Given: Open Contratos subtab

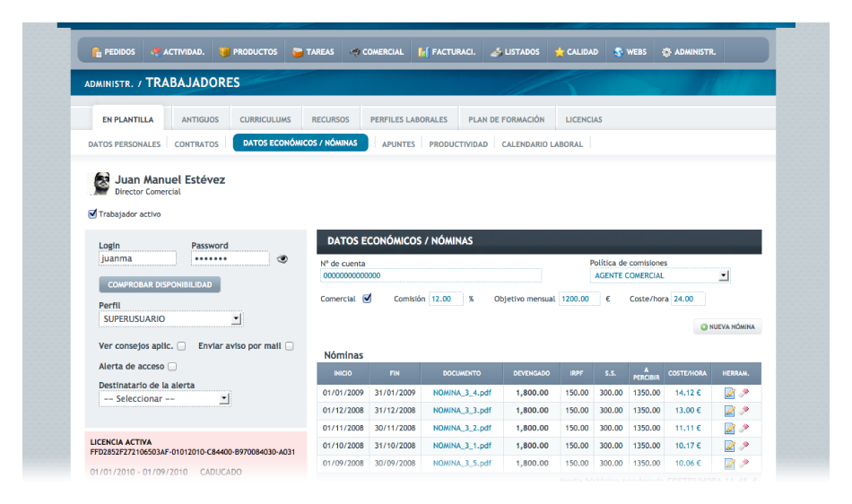Looking at the screenshot, I should click(196, 144).
